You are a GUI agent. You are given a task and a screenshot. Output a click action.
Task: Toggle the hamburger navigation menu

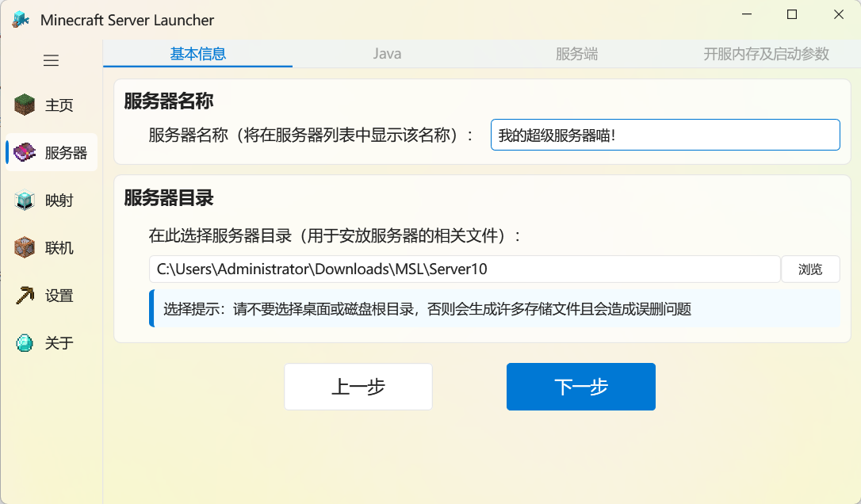tap(52, 60)
